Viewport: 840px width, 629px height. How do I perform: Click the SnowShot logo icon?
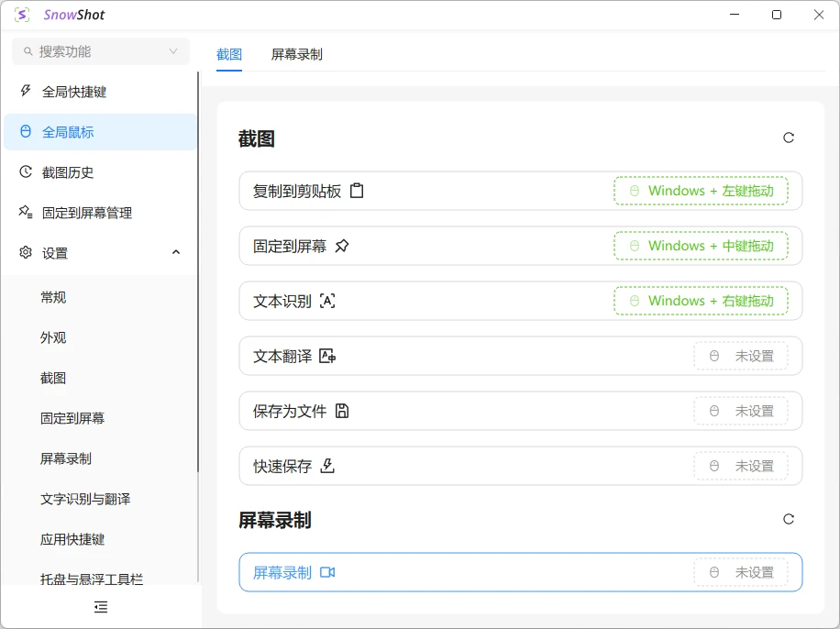(x=21, y=15)
